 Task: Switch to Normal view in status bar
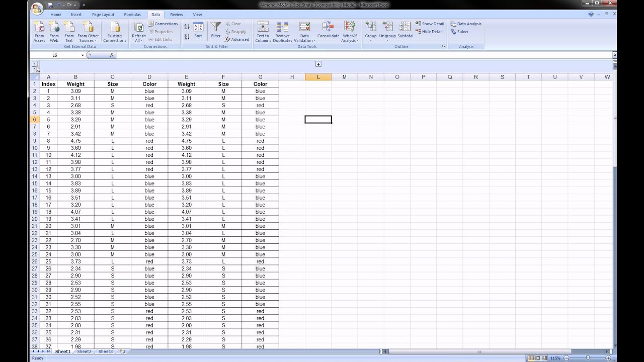click(531, 358)
